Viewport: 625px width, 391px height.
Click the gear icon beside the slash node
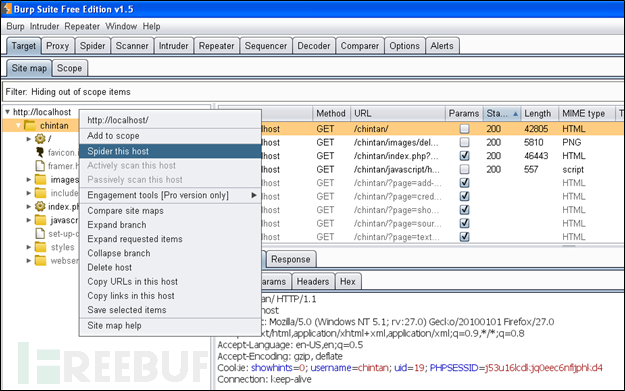click(40, 139)
